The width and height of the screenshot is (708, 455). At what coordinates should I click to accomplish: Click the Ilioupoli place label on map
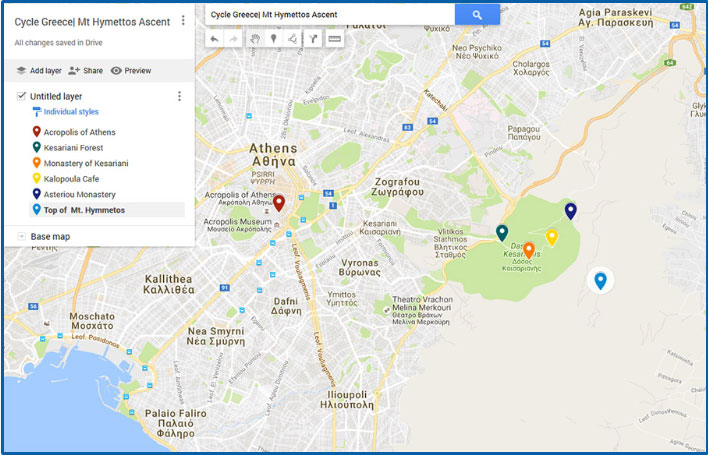pos(347,399)
